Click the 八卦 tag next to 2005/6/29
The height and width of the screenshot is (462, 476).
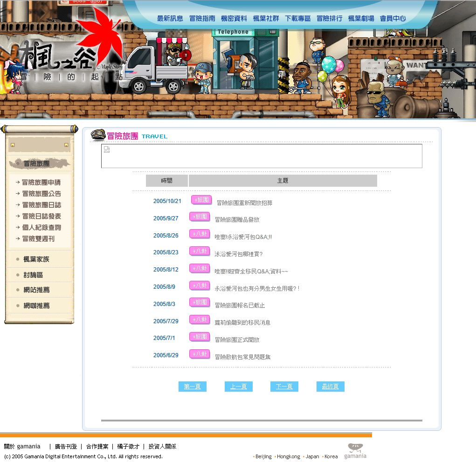[x=200, y=354]
